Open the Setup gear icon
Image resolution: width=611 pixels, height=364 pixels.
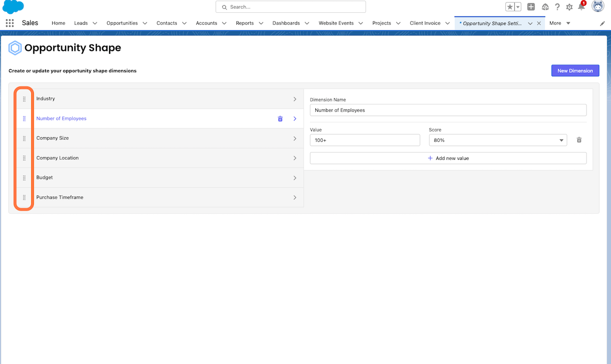pos(569,7)
